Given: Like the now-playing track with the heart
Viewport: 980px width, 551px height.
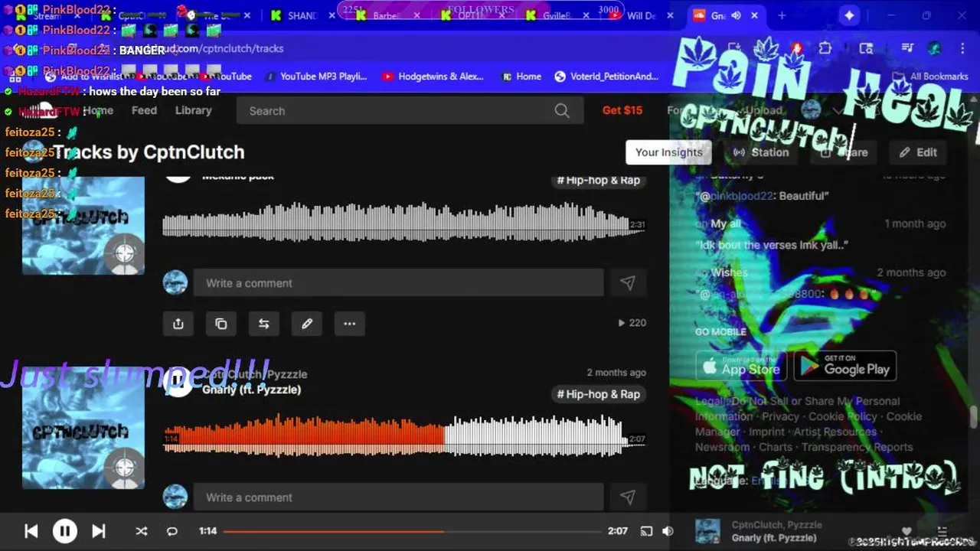Looking at the screenshot, I should (906, 531).
